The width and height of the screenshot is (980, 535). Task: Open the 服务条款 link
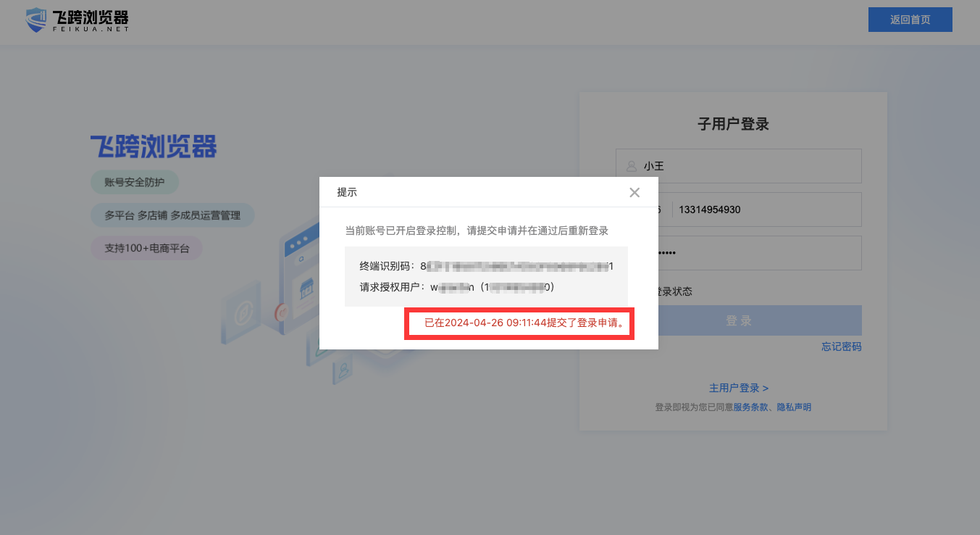point(750,407)
